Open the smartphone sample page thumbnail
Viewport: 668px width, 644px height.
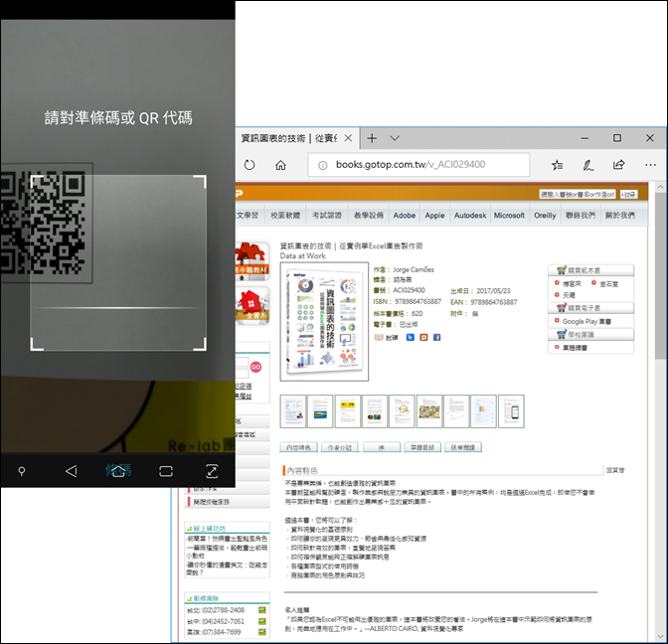(x=511, y=411)
